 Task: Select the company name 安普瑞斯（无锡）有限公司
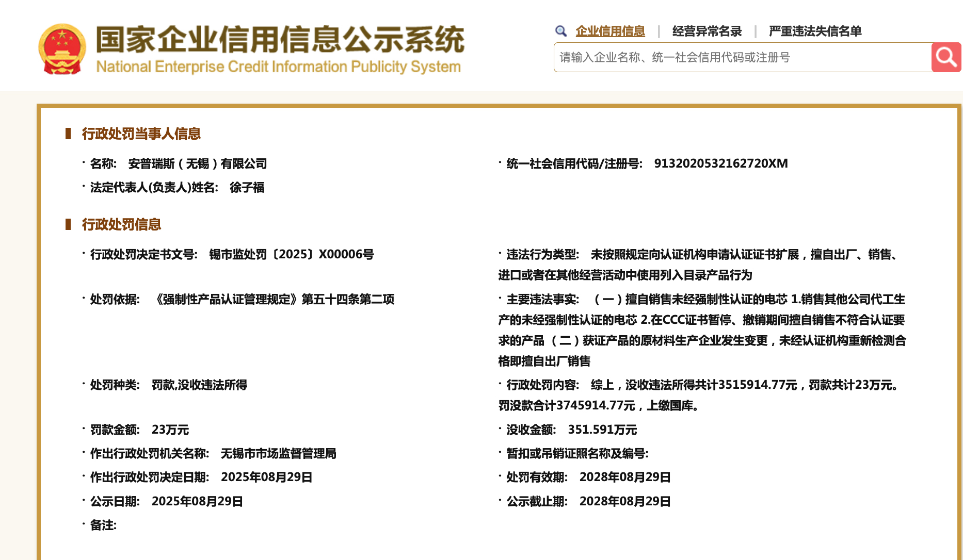pos(198,163)
